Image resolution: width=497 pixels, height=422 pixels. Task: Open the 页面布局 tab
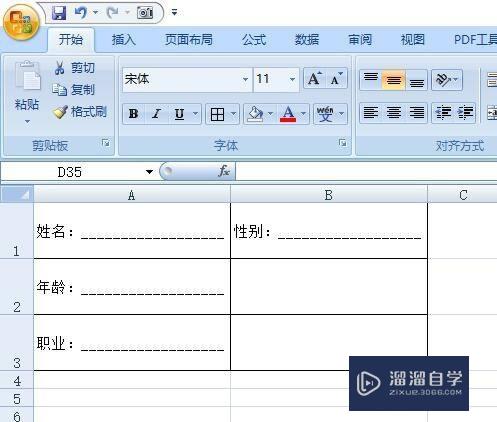(x=189, y=40)
